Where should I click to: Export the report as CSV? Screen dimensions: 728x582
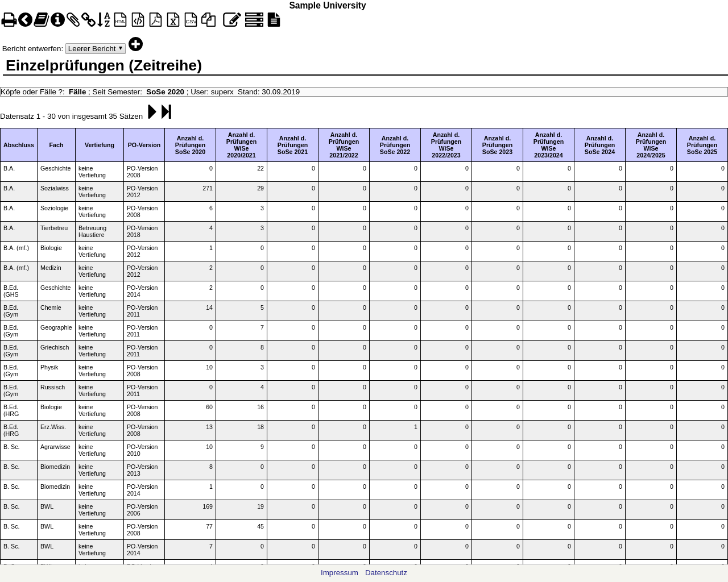click(x=191, y=20)
